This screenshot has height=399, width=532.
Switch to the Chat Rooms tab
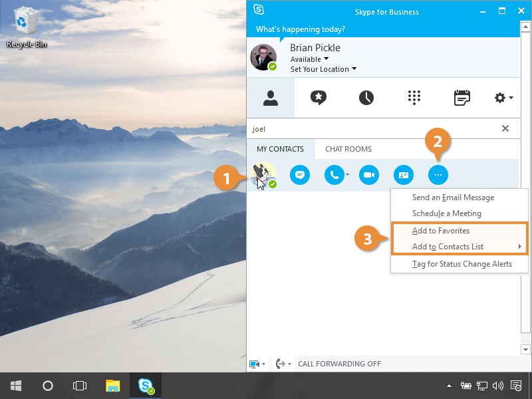point(348,149)
